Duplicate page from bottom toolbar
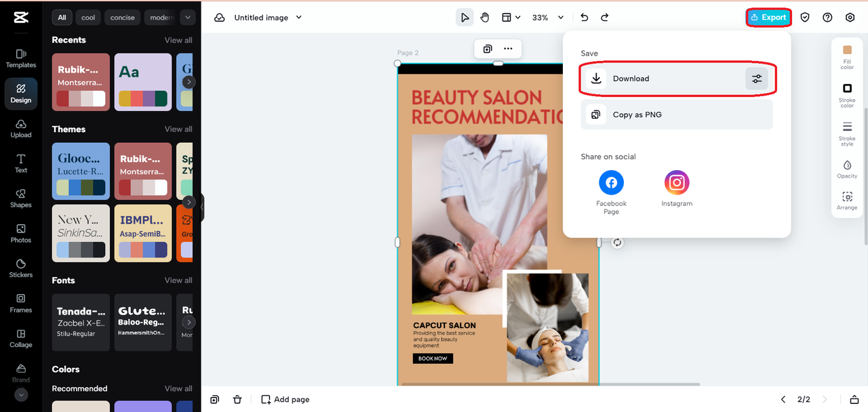The width and height of the screenshot is (868, 412). 214,400
